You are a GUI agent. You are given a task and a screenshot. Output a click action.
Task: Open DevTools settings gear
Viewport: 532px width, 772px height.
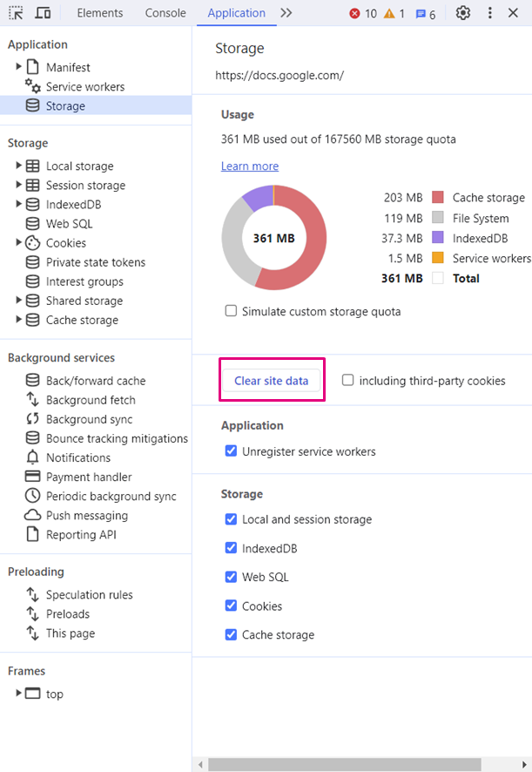tap(463, 13)
